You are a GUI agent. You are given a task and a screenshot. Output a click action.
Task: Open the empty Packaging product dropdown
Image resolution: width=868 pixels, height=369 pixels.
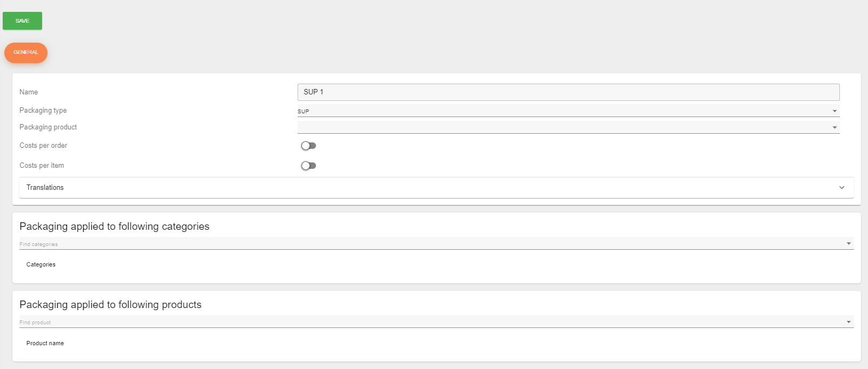pyautogui.click(x=562, y=127)
